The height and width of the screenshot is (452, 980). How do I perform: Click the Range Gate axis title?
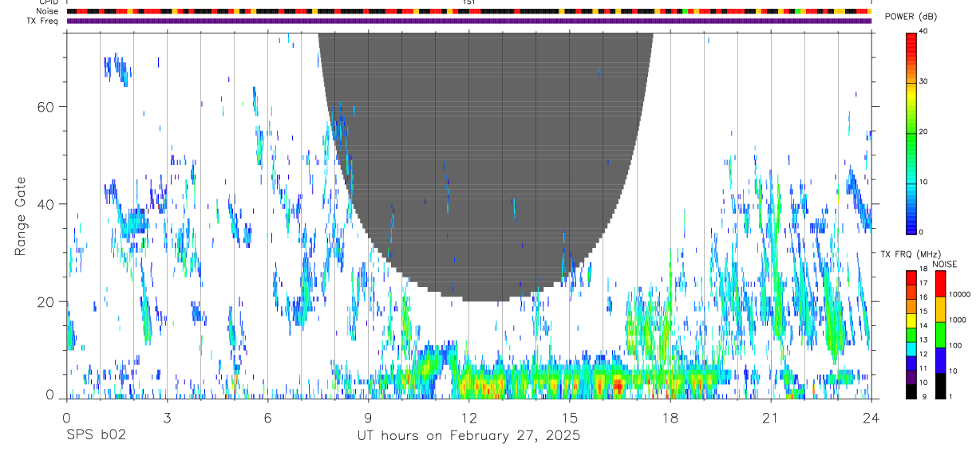coord(20,216)
